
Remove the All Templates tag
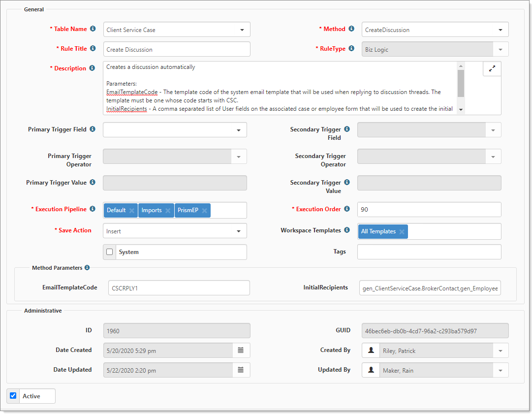pos(402,232)
